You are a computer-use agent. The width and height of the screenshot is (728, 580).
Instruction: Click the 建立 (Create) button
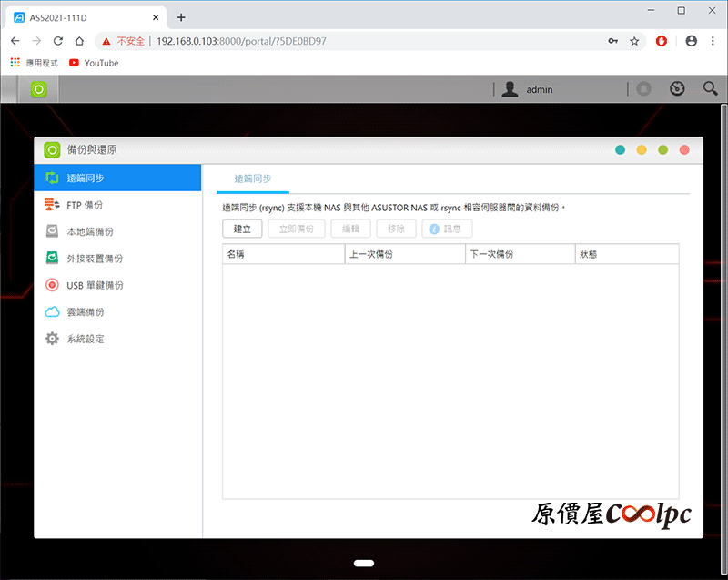click(242, 229)
